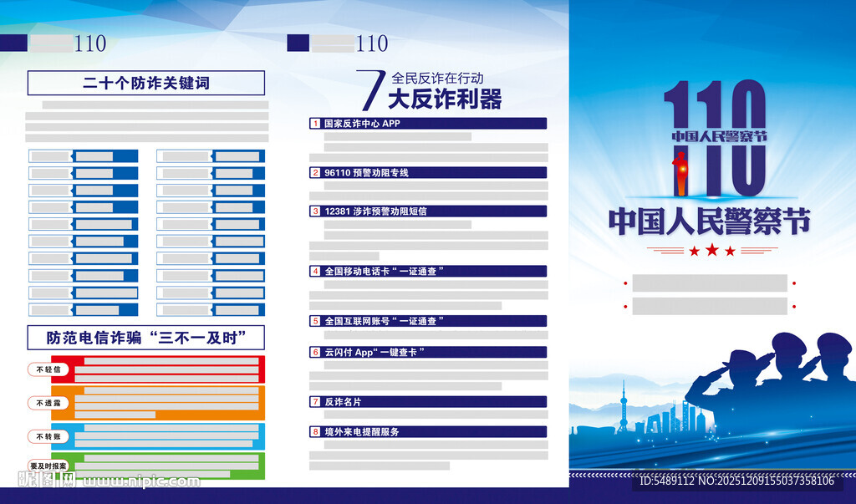Click badge 7 next to 反诈名片
The width and height of the screenshot is (856, 504).
[313, 403]
